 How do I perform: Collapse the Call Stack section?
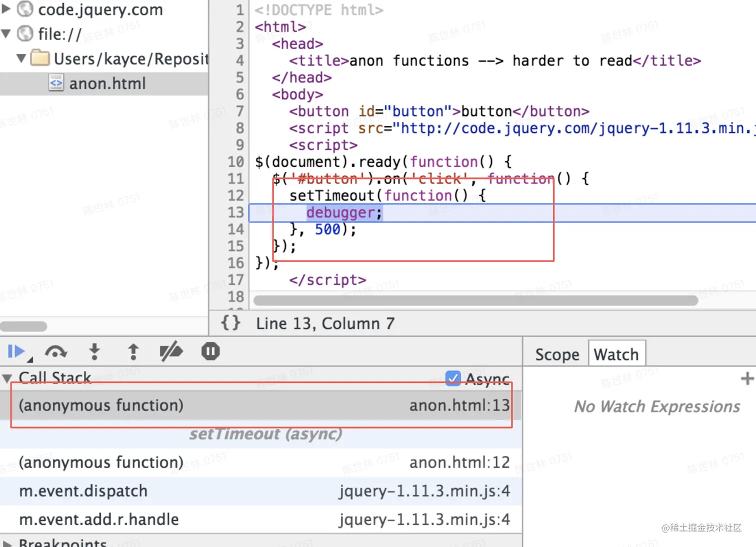[x=7, y=378]
